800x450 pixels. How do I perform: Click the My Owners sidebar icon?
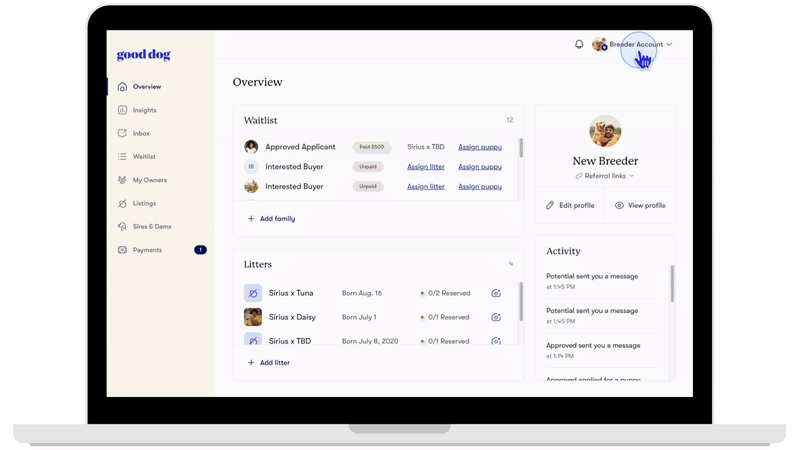click(122, 180)
